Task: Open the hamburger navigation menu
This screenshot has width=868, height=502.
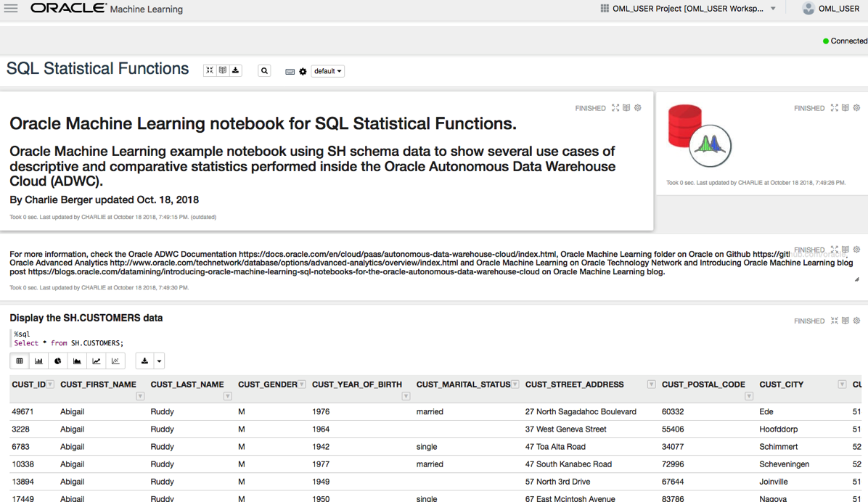Action: [x=10, y=8]
